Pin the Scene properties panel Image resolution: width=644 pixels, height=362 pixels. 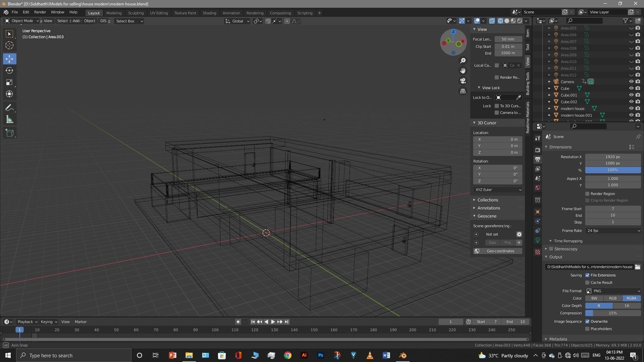tap(638, 137)
